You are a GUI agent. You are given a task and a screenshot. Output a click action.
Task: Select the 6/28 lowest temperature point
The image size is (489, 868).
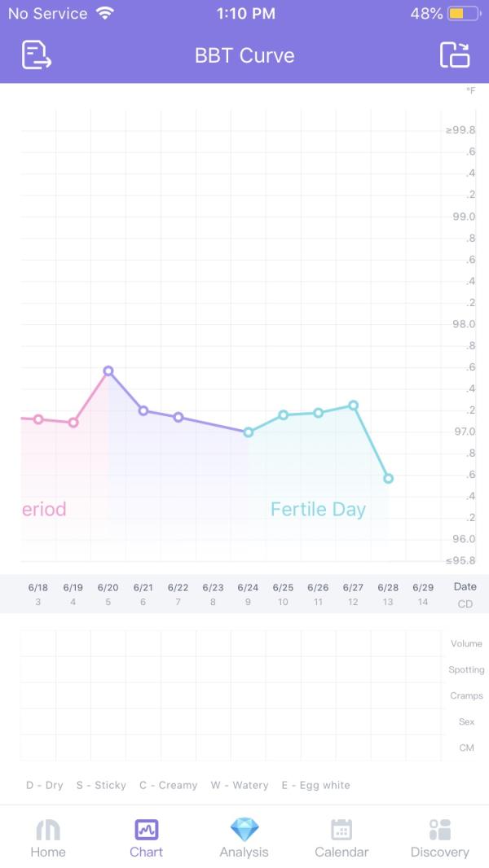click(x=388, y=479)
